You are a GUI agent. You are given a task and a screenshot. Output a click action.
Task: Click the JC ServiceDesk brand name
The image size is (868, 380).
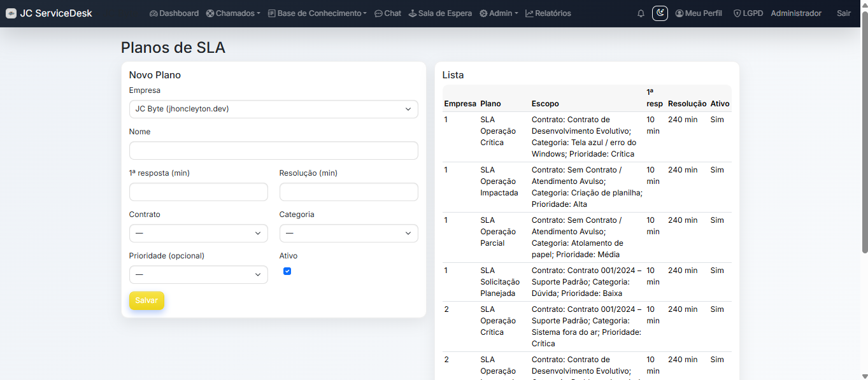56,13
